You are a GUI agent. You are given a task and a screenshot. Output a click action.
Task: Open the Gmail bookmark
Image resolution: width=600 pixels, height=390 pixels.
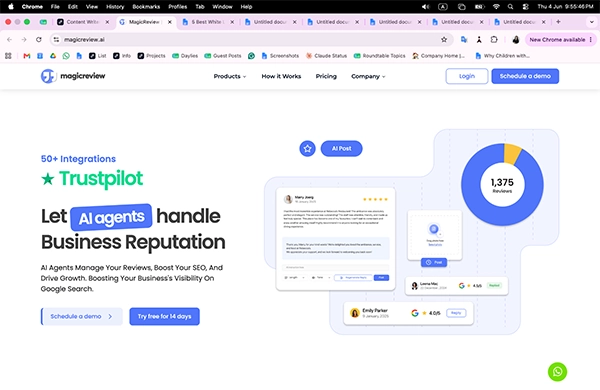[27, 56]
